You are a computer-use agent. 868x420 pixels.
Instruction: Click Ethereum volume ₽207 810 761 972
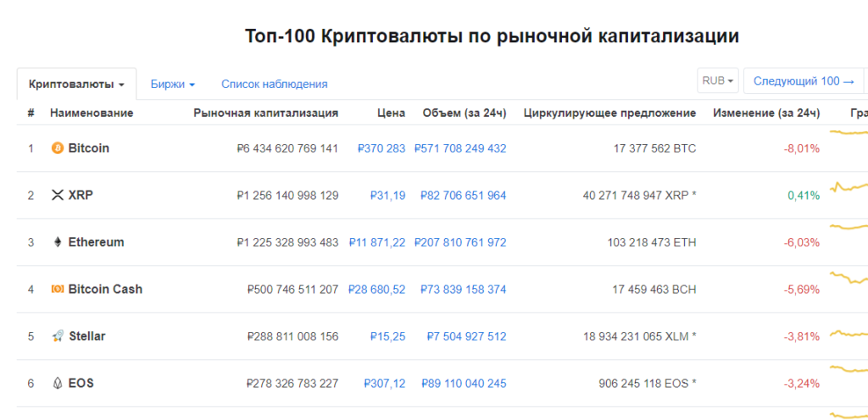point(460,243)
